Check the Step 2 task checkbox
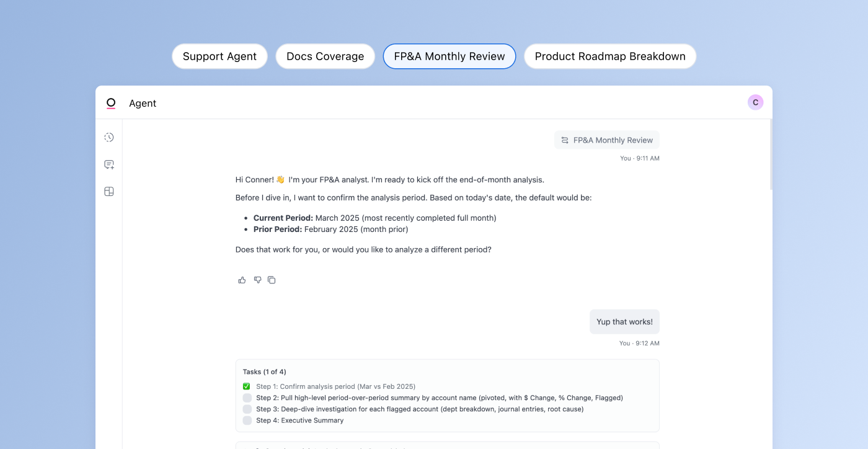The width and height of the screenshot is (868, 449). [247, 398]
